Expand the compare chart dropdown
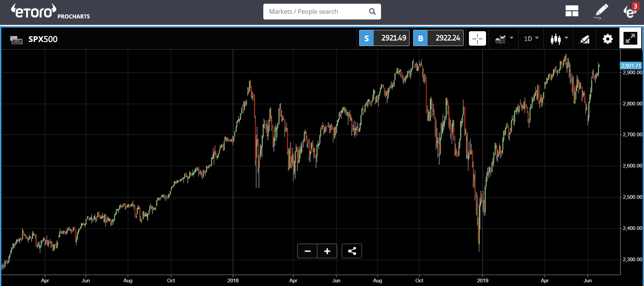Screen dimensions: 644x286 (x=504, y=39)
